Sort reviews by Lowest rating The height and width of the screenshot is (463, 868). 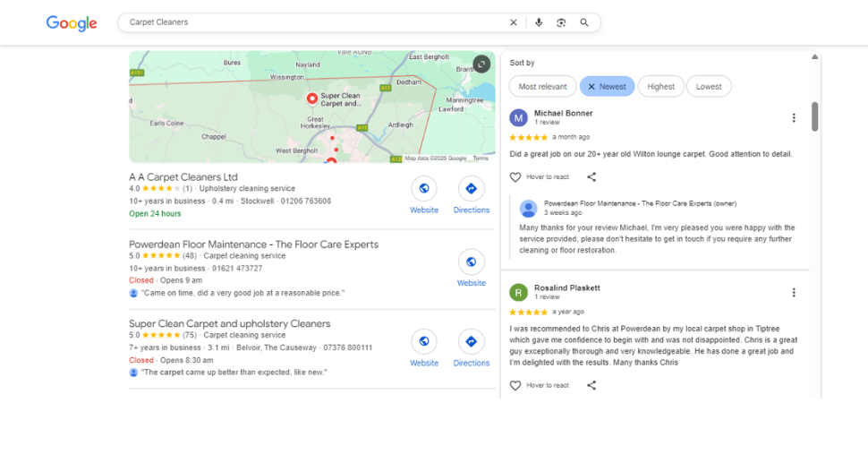click(709, 86)
